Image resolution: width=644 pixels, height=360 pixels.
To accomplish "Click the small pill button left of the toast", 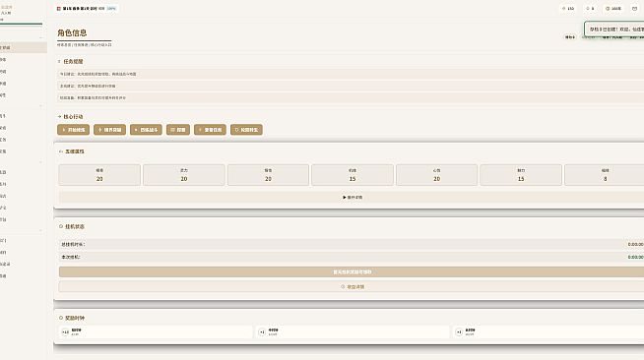I will pyautogui.click(x=570, y=37).
